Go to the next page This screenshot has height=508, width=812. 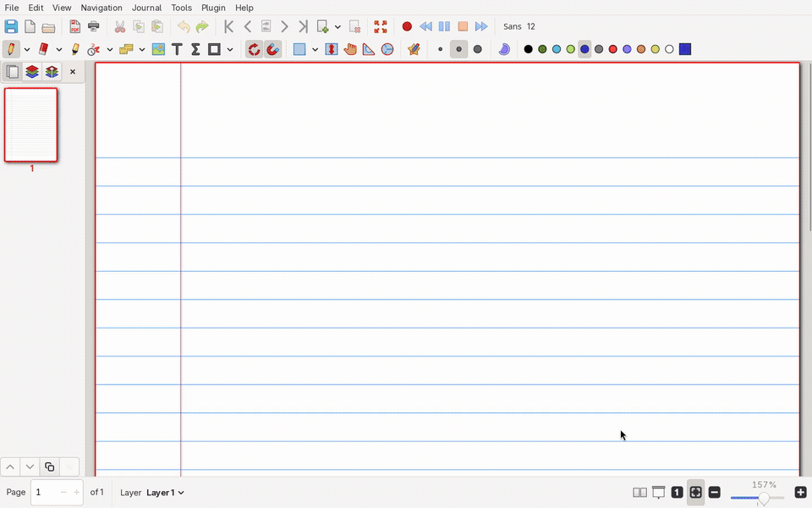284,26
